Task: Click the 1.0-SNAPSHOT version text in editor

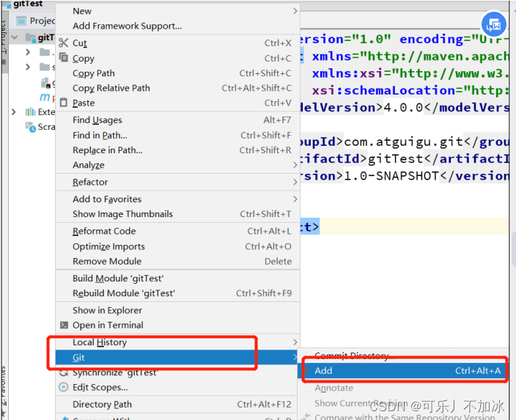Action: [x=391, y=176]
